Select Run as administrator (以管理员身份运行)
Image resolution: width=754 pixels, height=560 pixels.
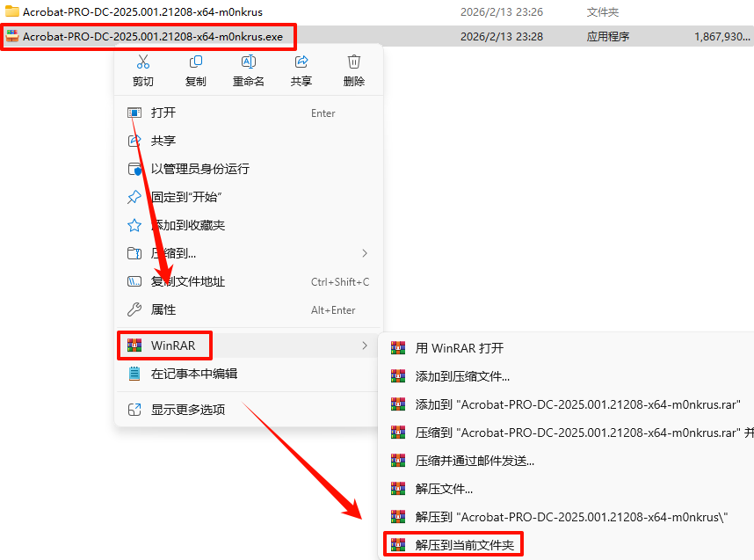(249, 169)
